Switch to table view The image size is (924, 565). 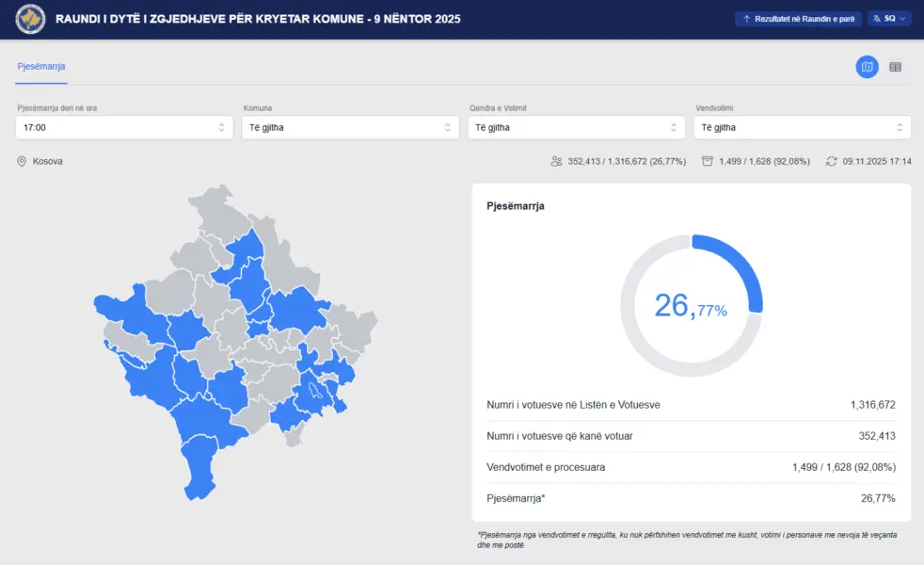coord(895,67)
